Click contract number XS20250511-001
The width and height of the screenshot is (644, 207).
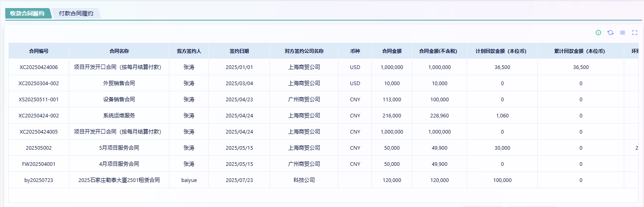point(39,100)
